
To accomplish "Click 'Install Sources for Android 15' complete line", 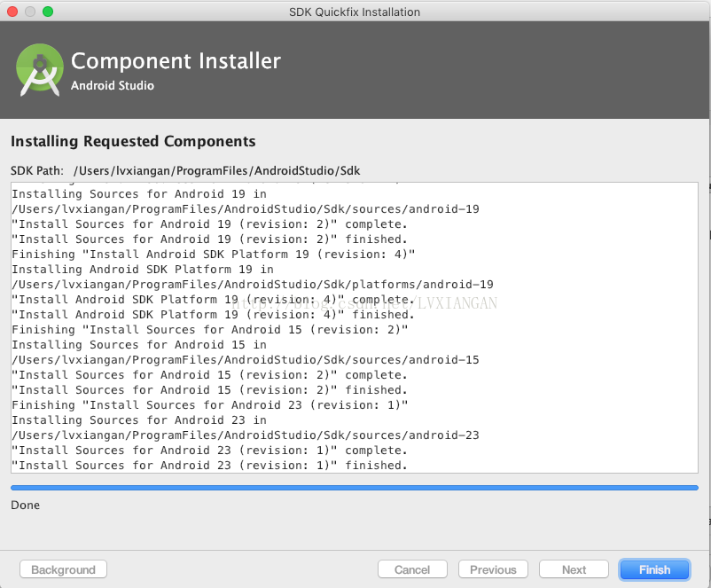I will (210, 375).
